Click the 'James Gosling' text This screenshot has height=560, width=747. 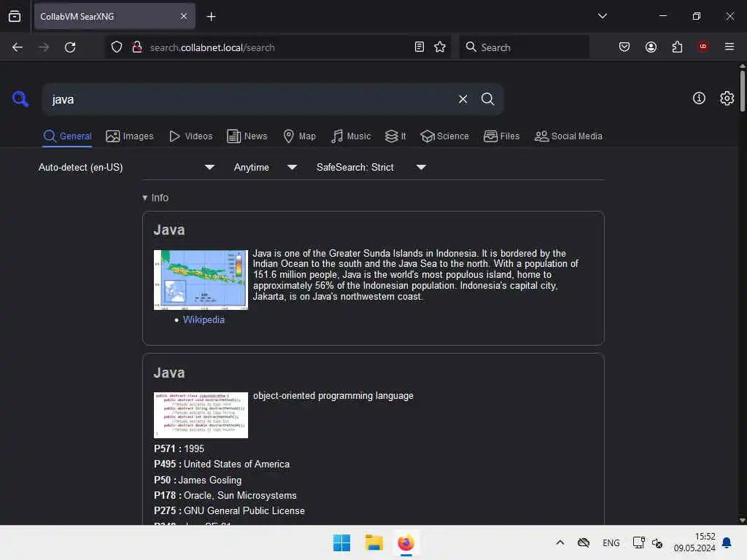pyautogui.click(x=209, y=480)
